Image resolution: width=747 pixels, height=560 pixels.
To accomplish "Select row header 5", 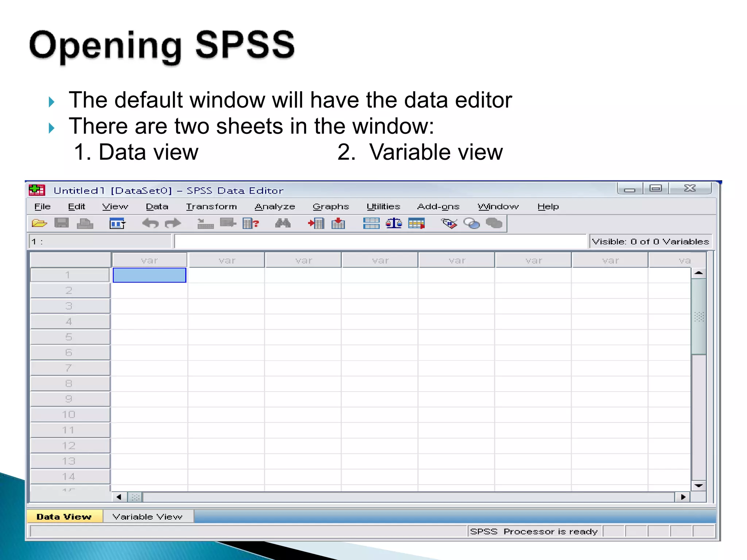I will [70, 337].
